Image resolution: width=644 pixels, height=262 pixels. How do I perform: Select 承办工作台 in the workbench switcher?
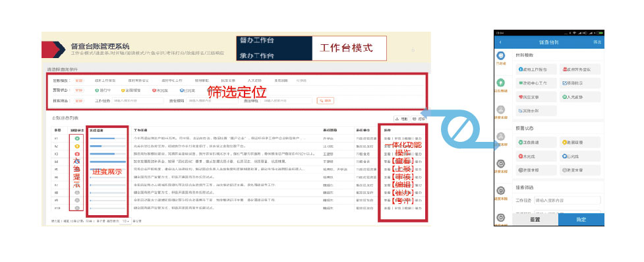(x=257, y=55)
